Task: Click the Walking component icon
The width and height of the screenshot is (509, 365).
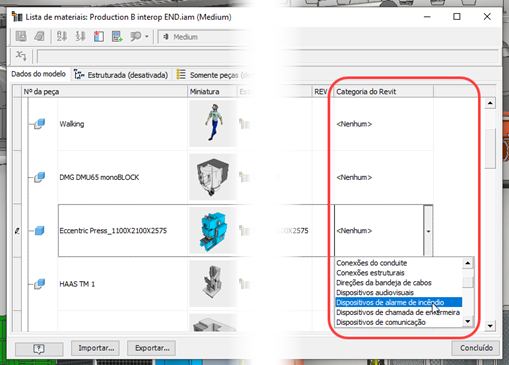Action: pos(40,124)
